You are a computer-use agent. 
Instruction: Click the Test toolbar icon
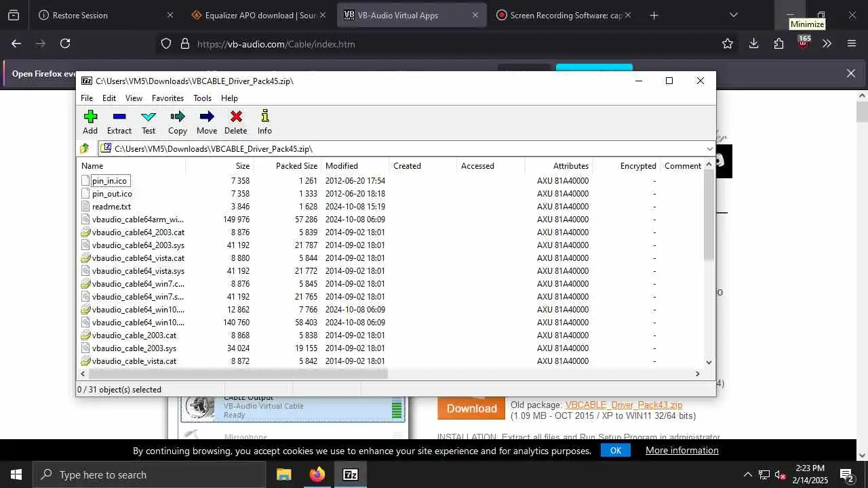click(x=149, y=117)
